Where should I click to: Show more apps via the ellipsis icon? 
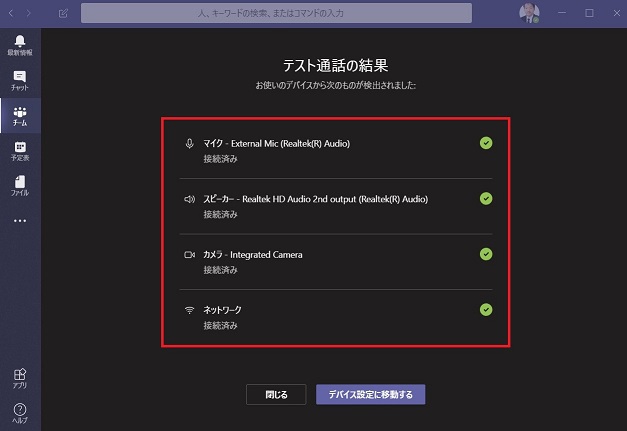tap(20, 221)
